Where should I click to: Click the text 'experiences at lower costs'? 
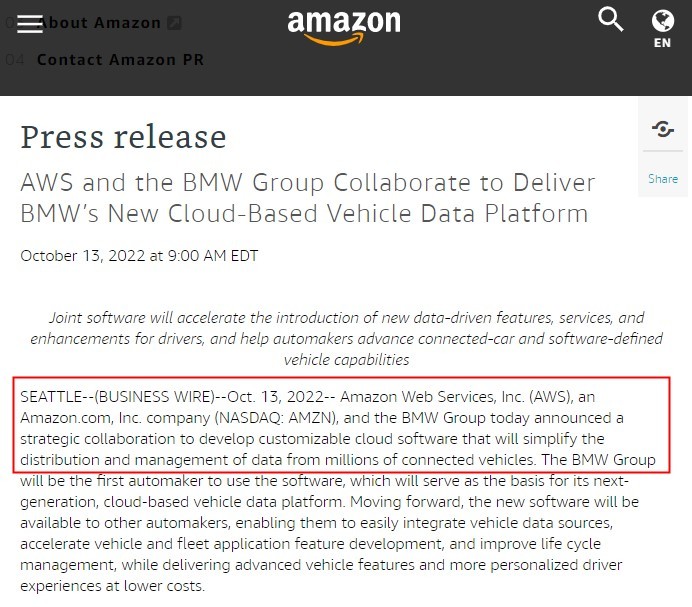[x=113, y=586]
